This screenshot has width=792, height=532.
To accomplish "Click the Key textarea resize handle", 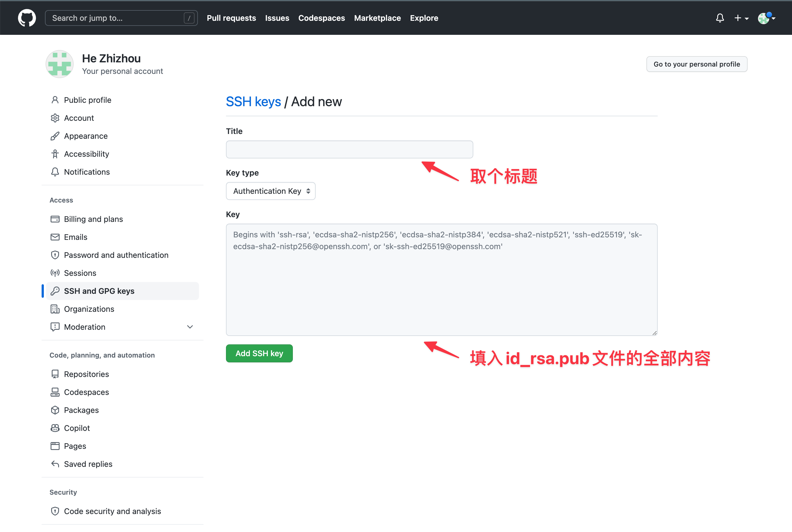I will tap(654, 333).
